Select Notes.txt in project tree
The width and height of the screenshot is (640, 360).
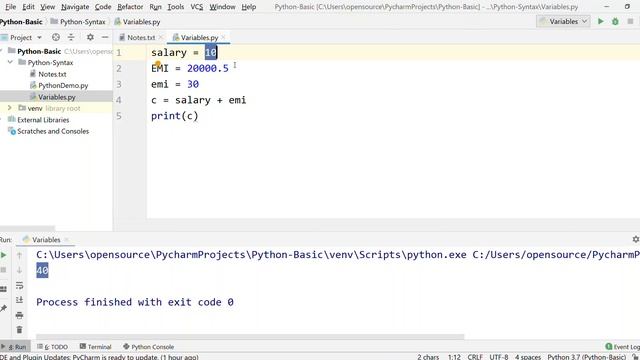52,74
